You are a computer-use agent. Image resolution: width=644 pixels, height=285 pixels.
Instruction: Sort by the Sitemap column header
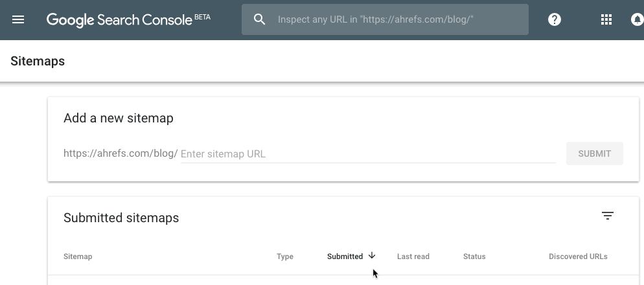click(78, 256)
